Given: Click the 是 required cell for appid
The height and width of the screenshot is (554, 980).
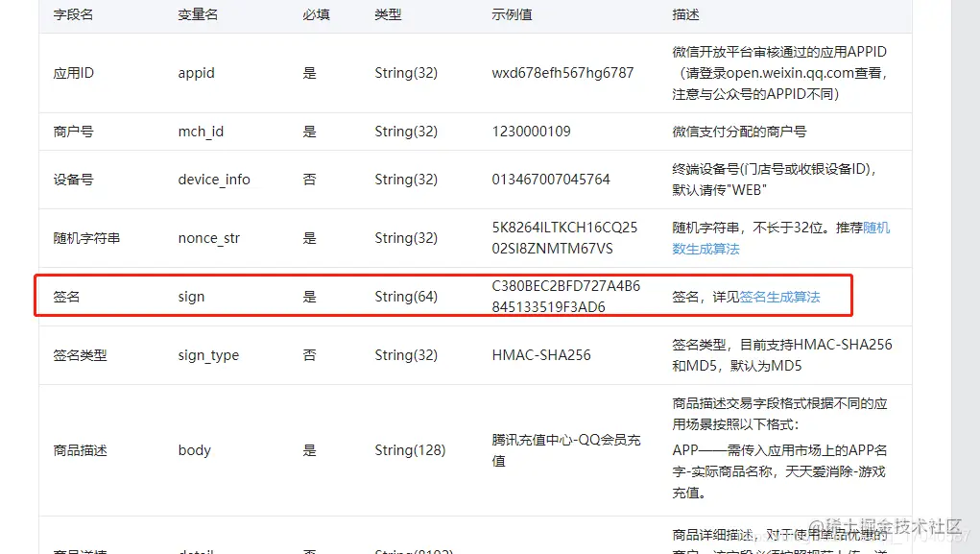Looking at the screenshot, I should coord(309,73).
